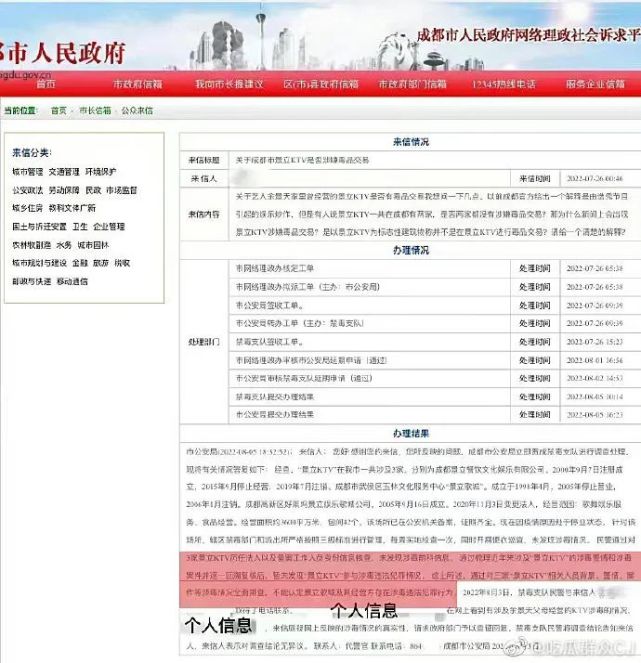Image resolution: width=641 pixels, height=663 pixels.
Task: Select the 劳动保障 category
Action: point(64,190)
